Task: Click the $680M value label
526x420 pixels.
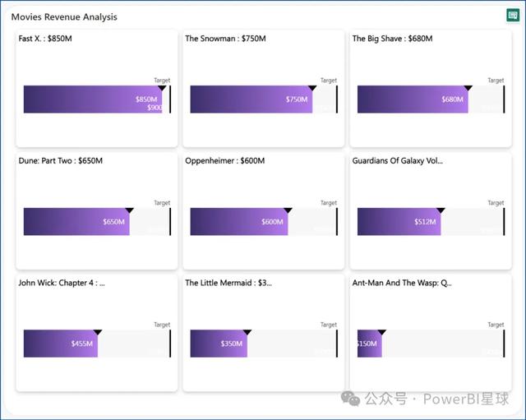Action: 452,99
